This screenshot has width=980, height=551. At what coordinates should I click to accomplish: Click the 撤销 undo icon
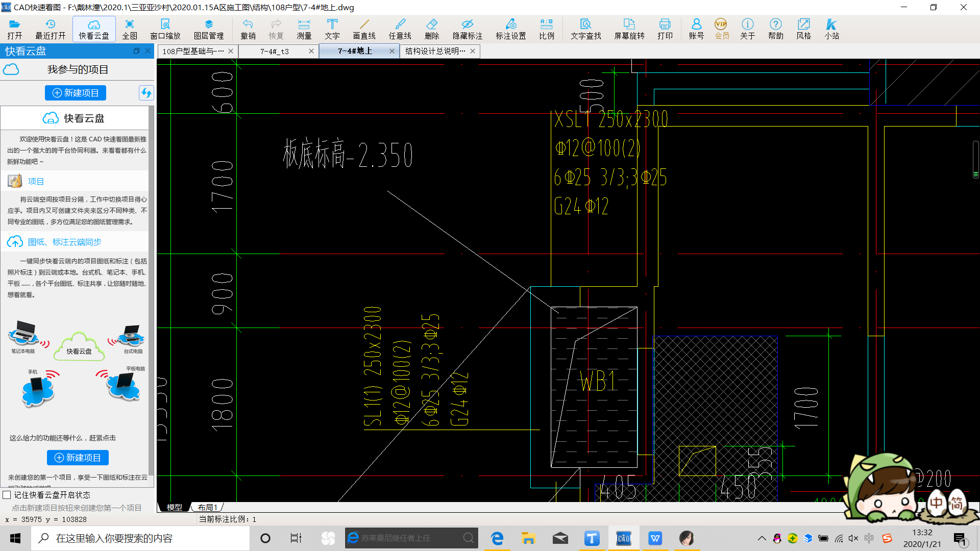[248, 29]
